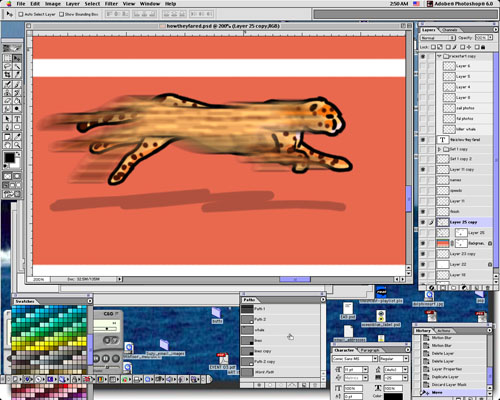Image resolution: width=500 pixels, height=400 pixels.
Task: Click the Background layer color thumbnail
Action: [443, 243]
